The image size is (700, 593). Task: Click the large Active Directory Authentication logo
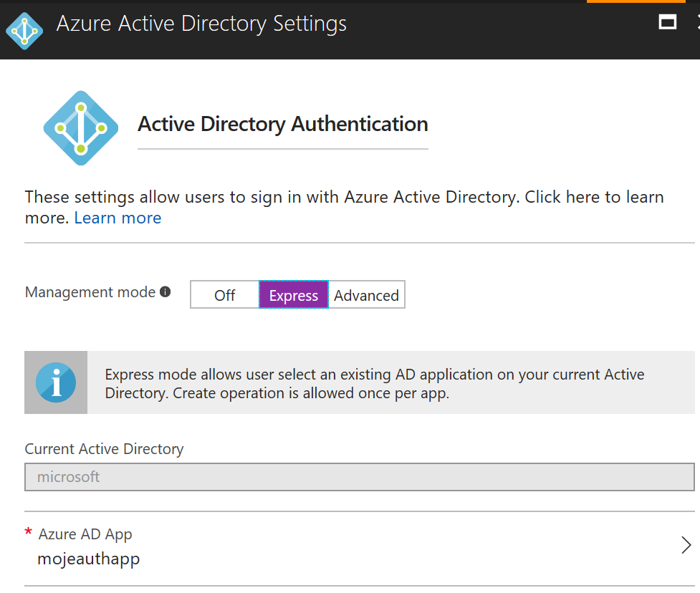(x=81, y=128)
